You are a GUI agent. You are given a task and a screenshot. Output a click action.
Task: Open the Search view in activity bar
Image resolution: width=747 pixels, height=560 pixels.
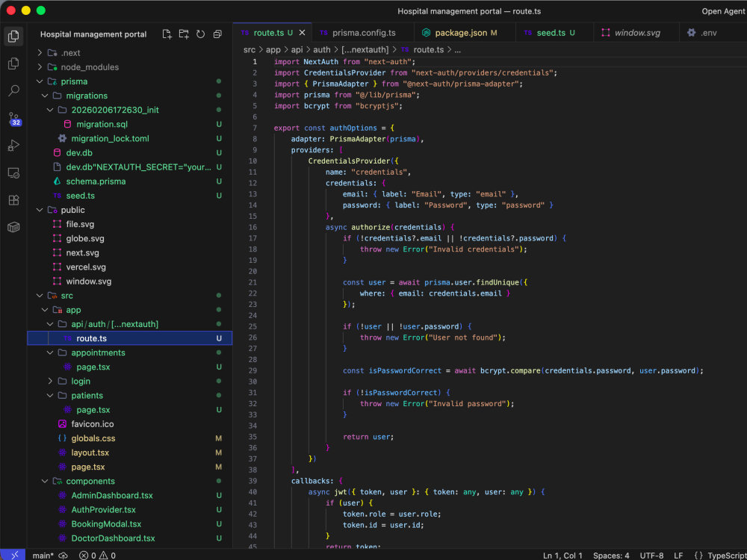tap(13, 90)
